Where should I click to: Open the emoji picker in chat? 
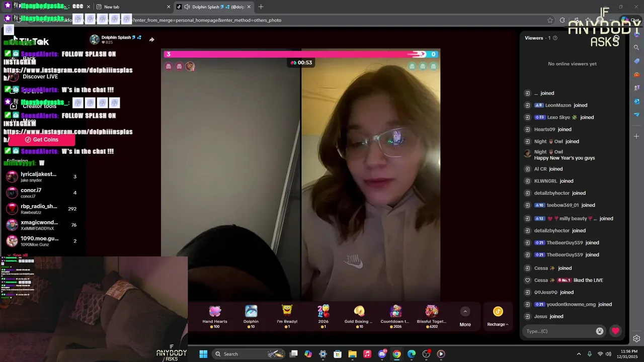[x=600, y=331]
